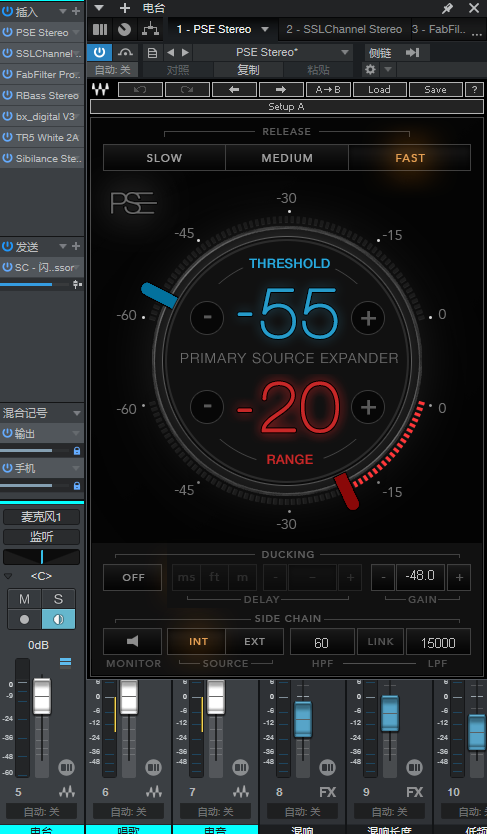
Task: Click channel 5 volume fader
Action: click(42, 696)
